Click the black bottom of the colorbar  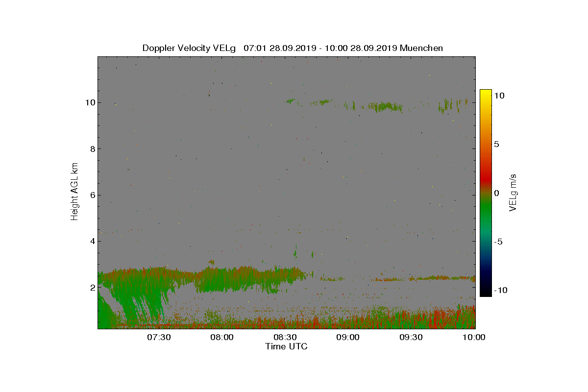click(486, 292)
